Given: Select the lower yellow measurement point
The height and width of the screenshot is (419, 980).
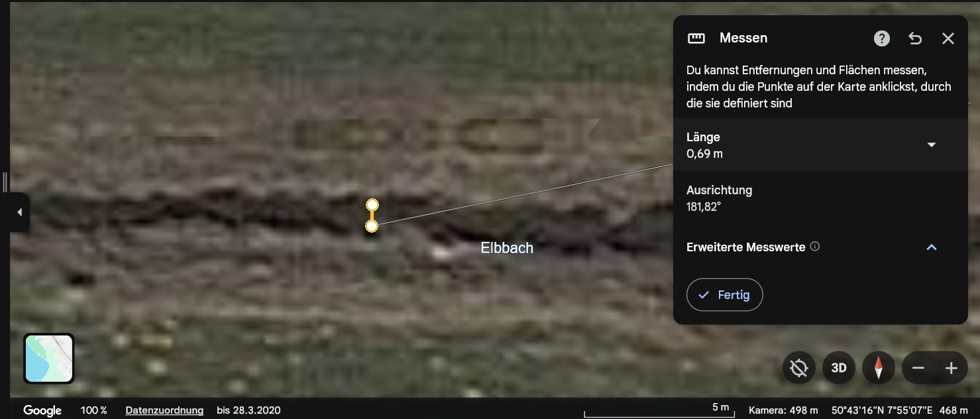Looking at the screenshot, I should pos(372,226).
